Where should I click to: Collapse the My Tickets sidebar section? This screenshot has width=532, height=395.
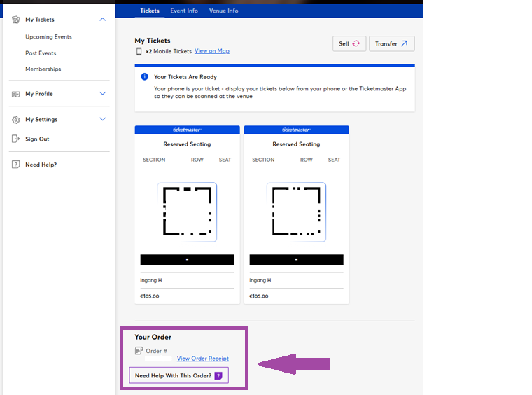click(x=103, y=20)
